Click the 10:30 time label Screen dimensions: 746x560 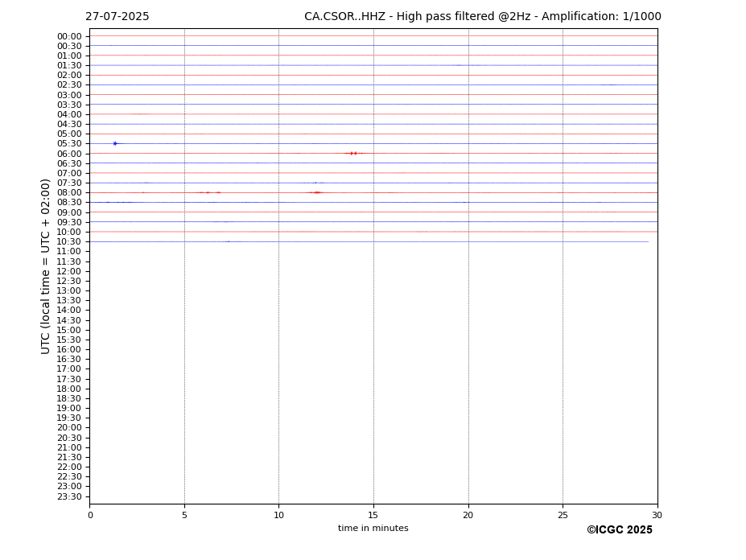(69, 241)
